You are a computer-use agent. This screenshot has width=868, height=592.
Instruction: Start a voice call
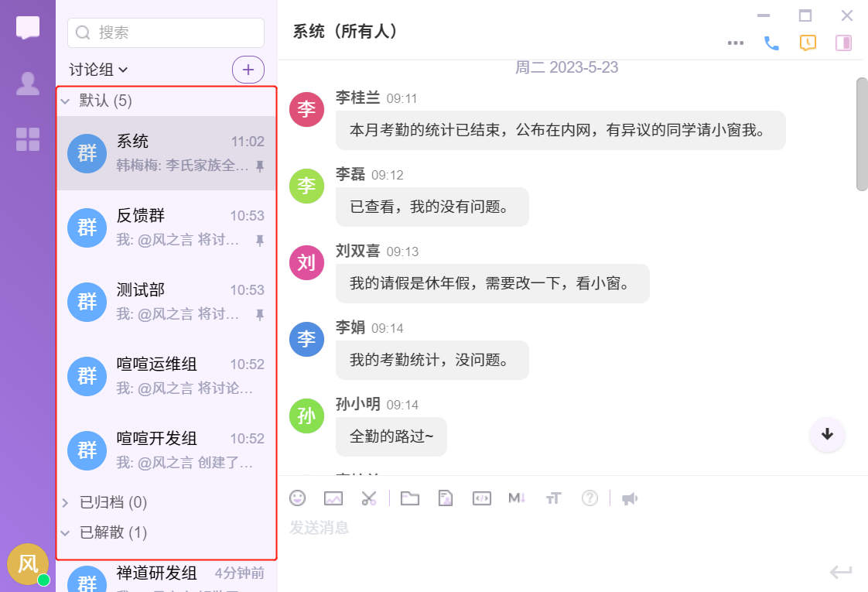point(771,43)
